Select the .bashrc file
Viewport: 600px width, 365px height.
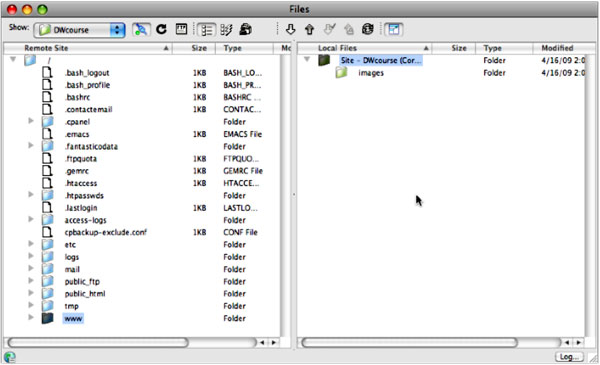tap(78, 98)
